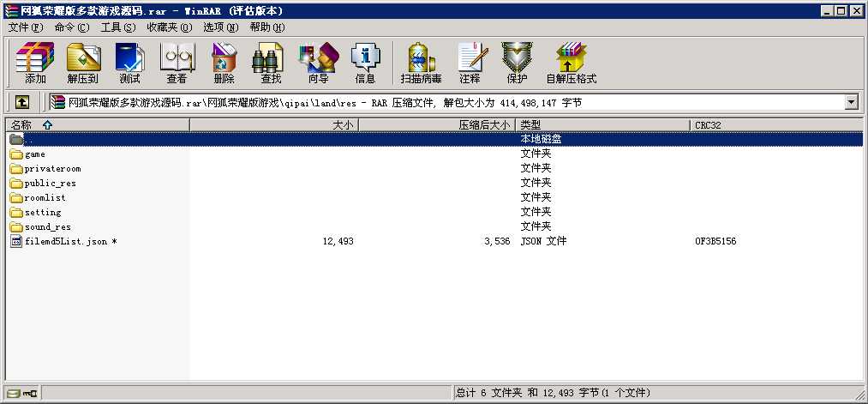Screen dimensions: 868x404
Task: Sort by the 名称 (Name) column header
Action: point(98,125)
